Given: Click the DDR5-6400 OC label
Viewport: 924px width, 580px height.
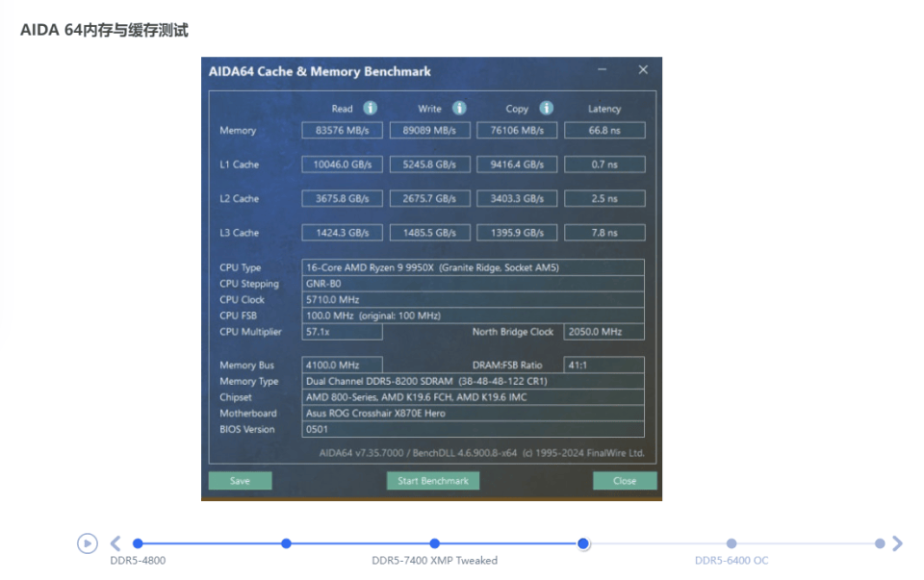Looking at the screenshot, I should (x=731, y=561).
